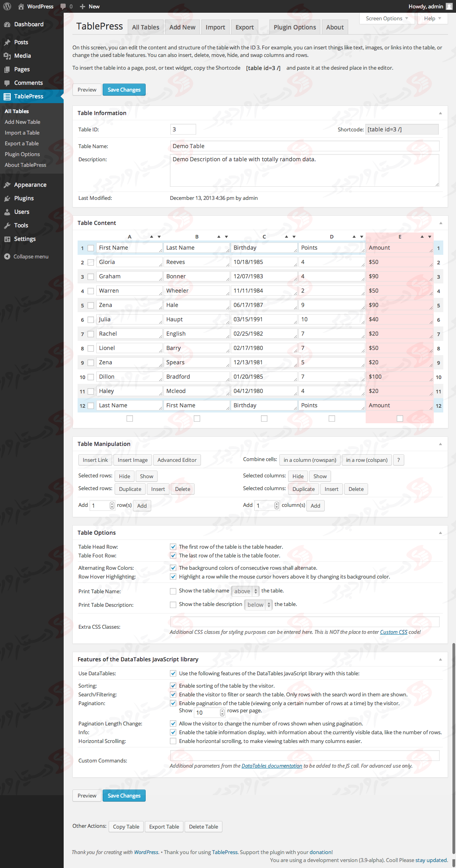
Task: Toggle the Show the table name checkbox
Action: [173, 591]
